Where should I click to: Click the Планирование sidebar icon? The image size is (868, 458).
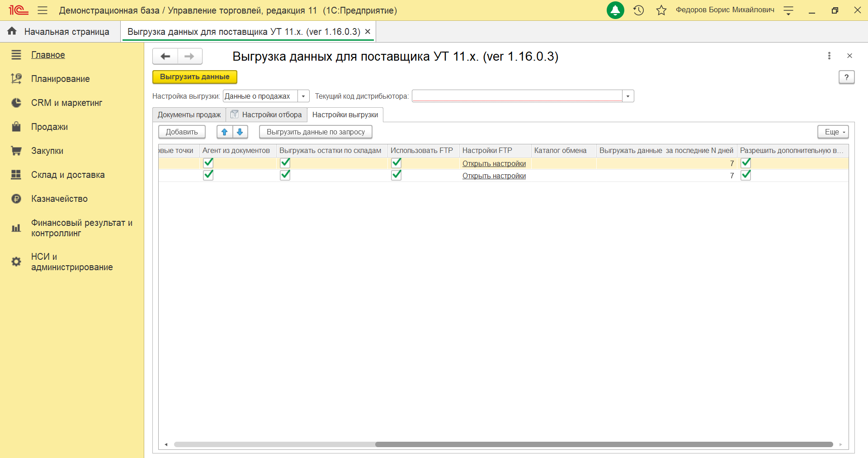(16, 79)
